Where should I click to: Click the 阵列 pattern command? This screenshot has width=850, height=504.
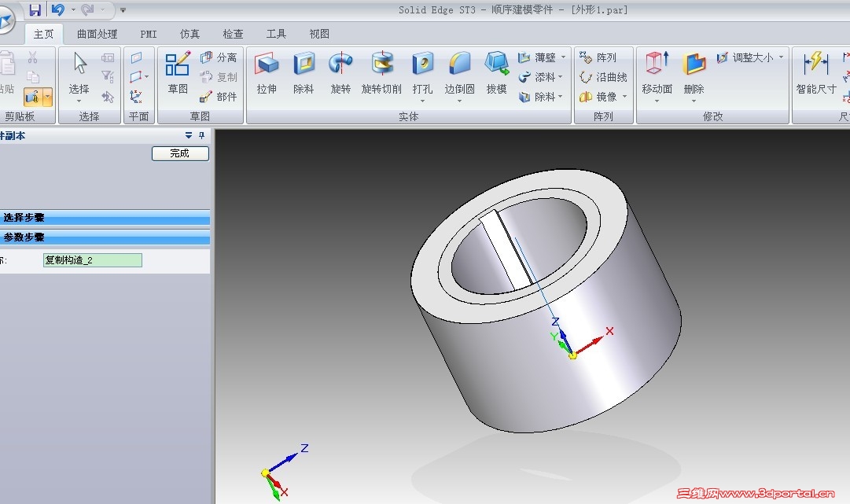(x=598, y=57)
